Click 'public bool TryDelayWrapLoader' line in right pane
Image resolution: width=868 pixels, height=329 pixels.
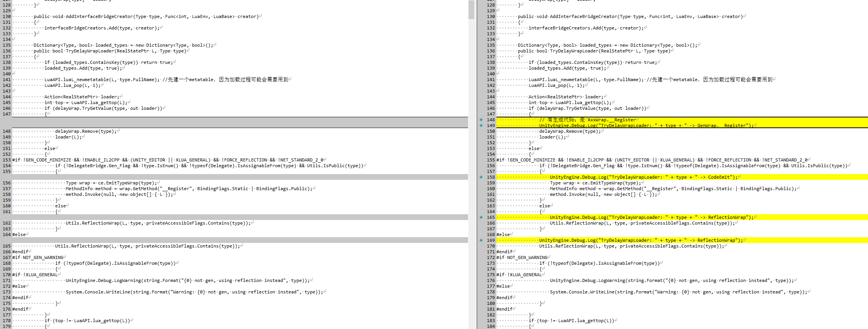(x=594, y=51)
